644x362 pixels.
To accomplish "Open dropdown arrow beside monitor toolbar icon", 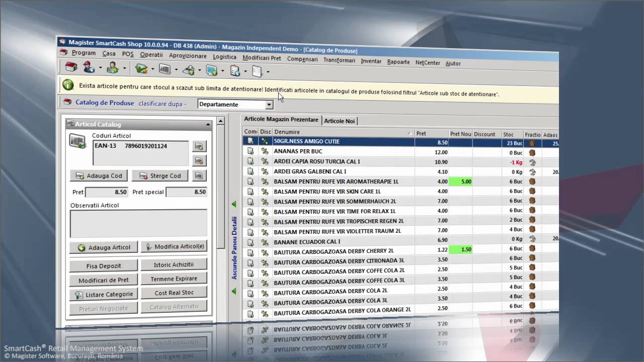I will [x=222, y=71].
